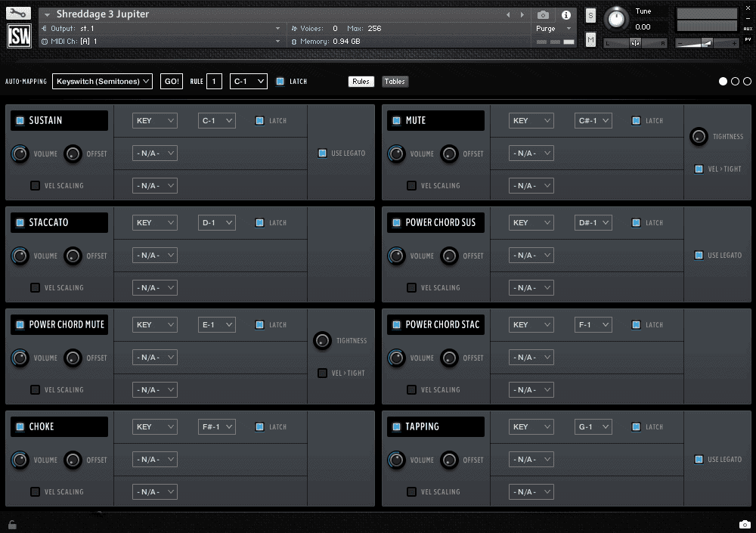
Task: Take a snapshot with header camera icon
Action: tap(543, 15)
